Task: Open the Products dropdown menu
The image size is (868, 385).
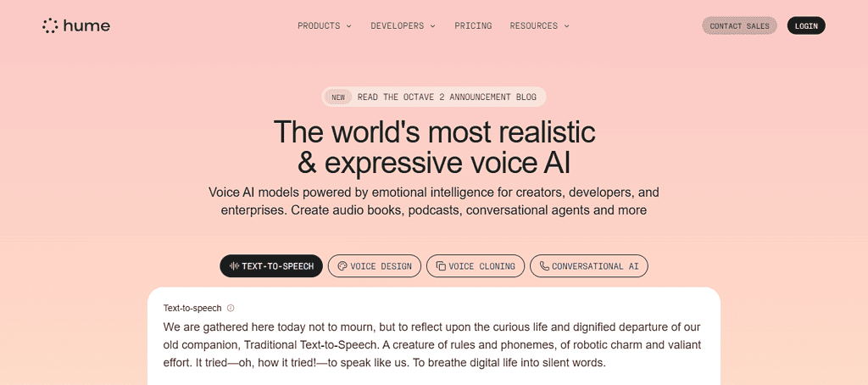Action: 325,25
